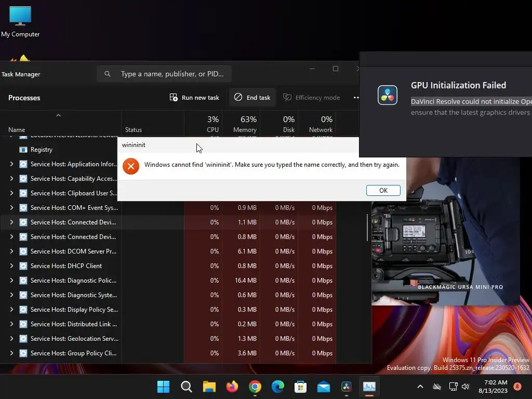Expand Service Host: Diagnostic Polic... row
Image resolution: width=532 pixels, height=399 pixels.
click(x=11, y=281)
